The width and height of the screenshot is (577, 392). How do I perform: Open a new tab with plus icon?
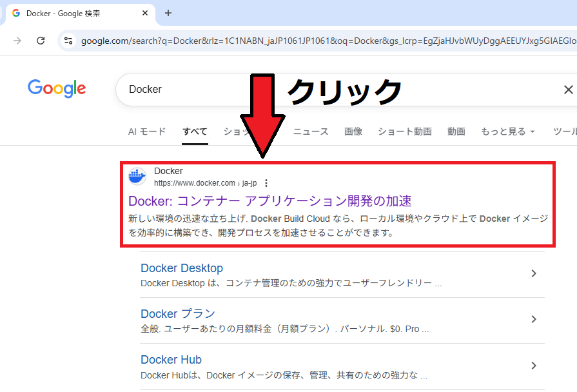click(x=168, y=13)
